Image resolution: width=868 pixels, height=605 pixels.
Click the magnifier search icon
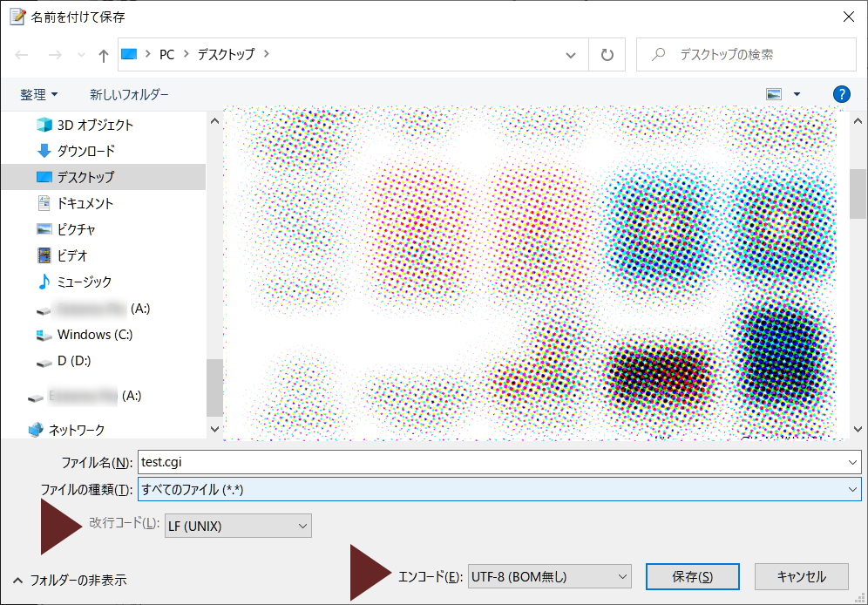[x=658, y=54]
